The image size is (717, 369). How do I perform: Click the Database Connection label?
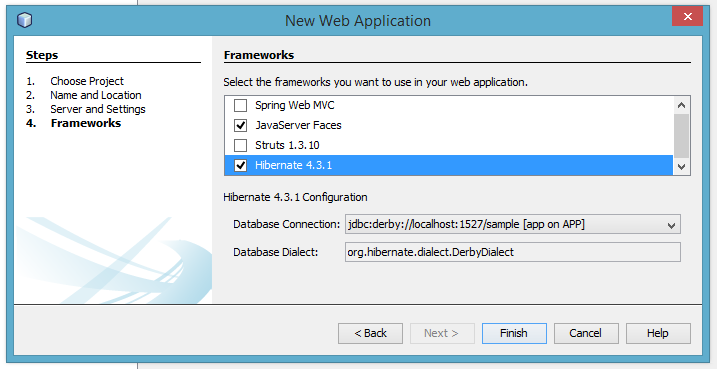tap(287, 225)
